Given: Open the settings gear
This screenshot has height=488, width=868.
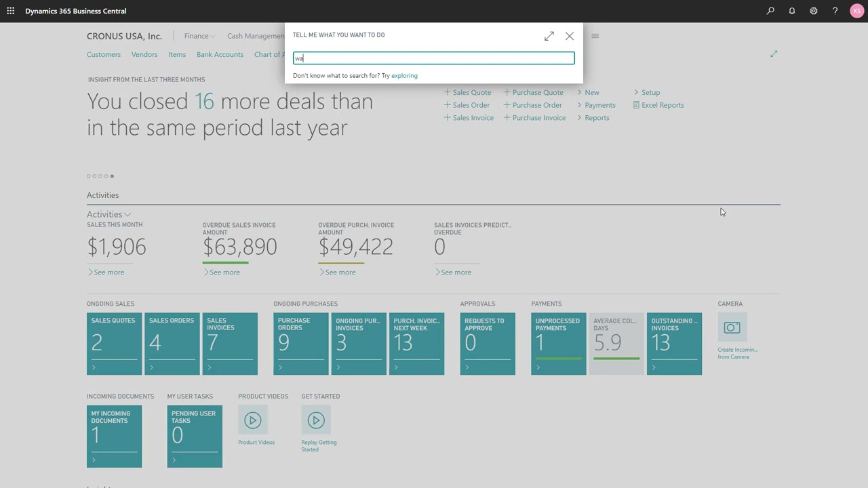Looking at the screenshot, I should pyautogui.click(x=814, y=11).
